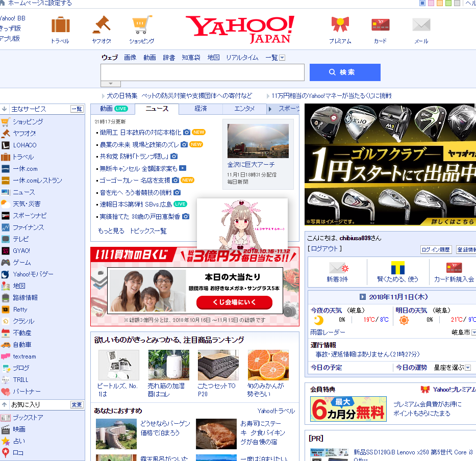Image resolution: width=476 pixels, height=461 pixels.
Task: Click the テレビ TV icon in sidebar
Action: coord(6,239)
